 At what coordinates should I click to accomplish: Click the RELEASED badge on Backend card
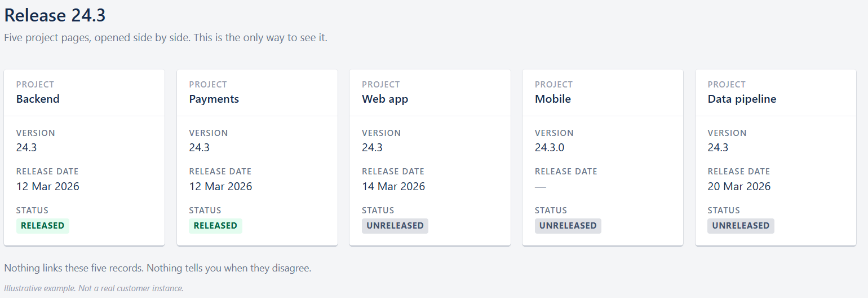(x=43, y=226)
